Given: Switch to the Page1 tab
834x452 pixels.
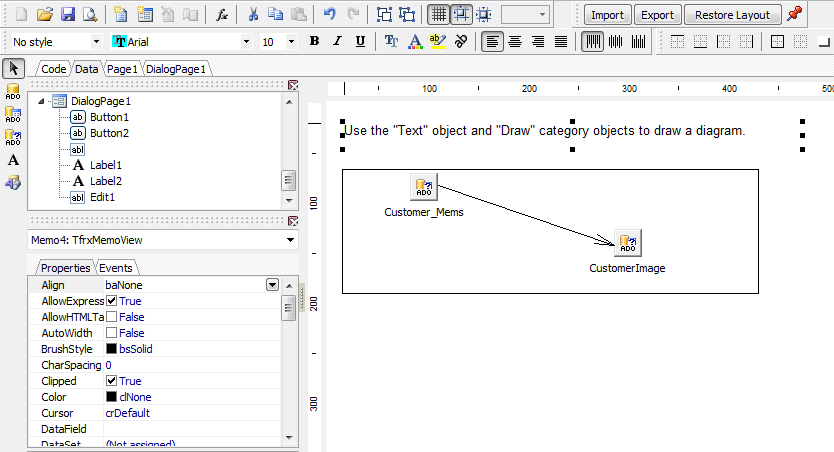Looking at the screenshot, I should click(x=122, y=69).
